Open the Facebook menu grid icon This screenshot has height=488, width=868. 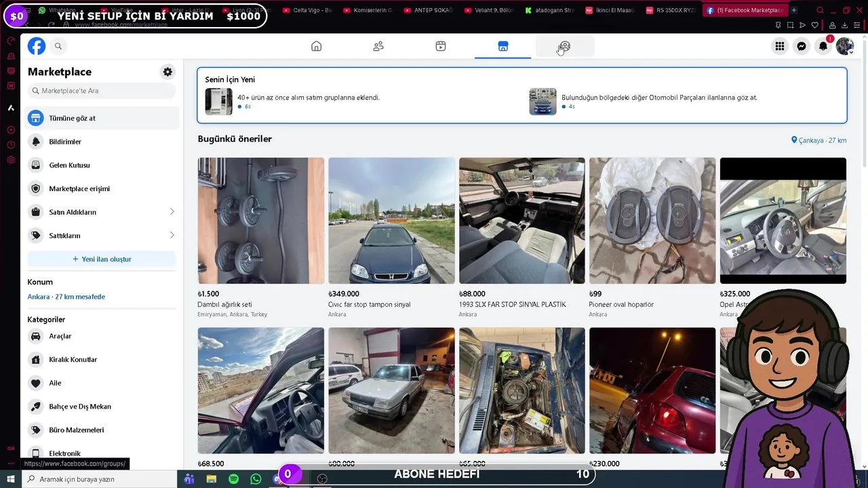coord(780,46)
